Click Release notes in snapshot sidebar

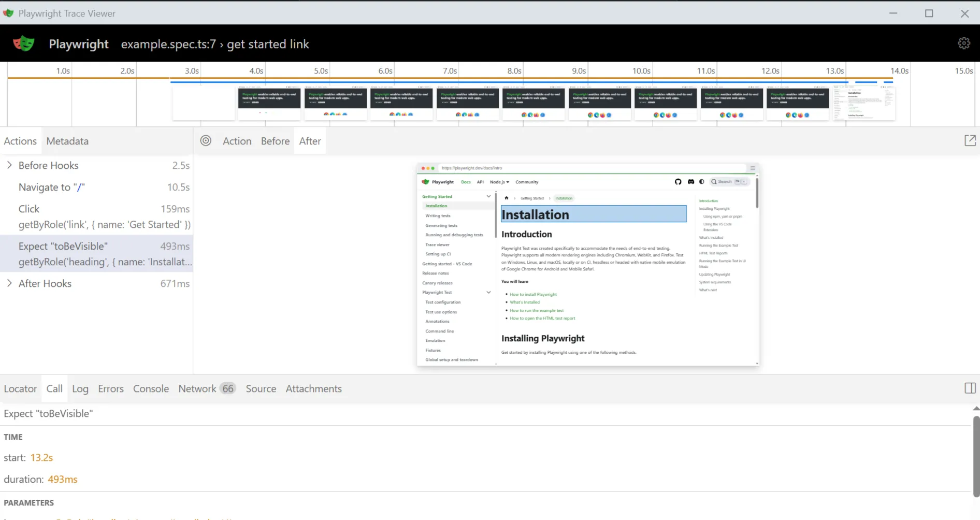pyautogui.click(x=435, y=273)
